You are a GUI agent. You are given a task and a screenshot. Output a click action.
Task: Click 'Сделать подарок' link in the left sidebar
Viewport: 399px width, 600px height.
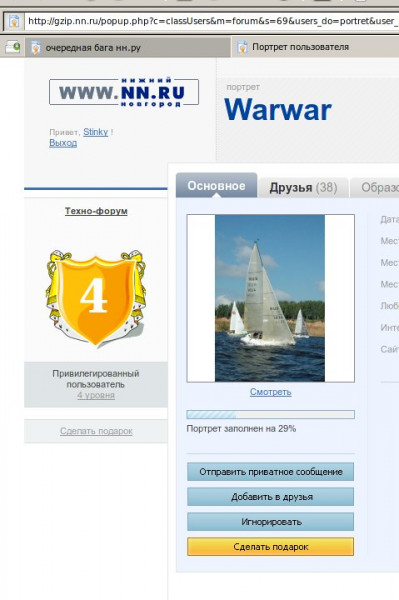pos(96,431)
